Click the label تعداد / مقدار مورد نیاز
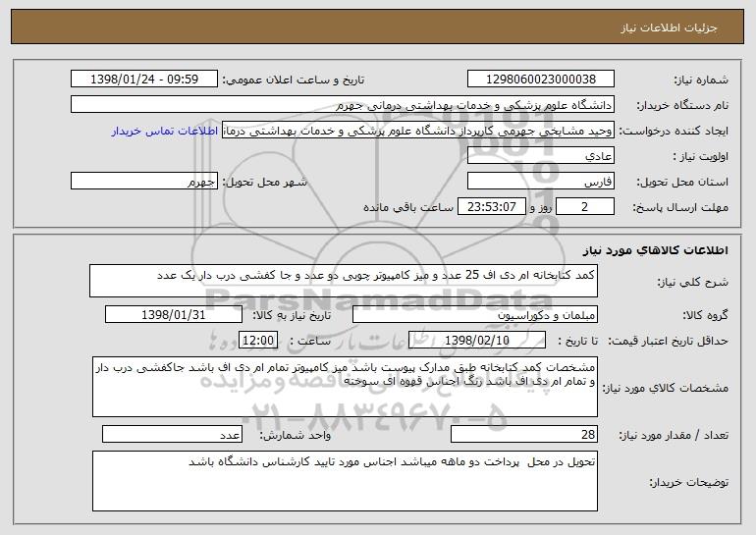 674,435
